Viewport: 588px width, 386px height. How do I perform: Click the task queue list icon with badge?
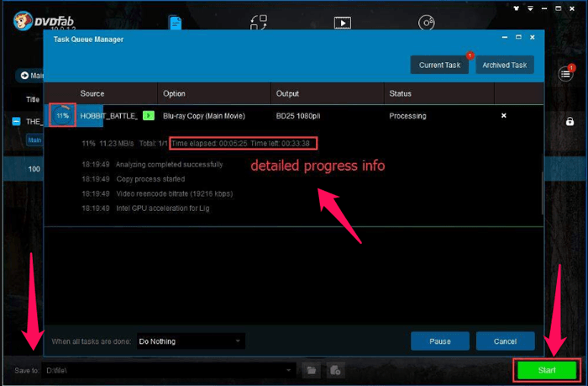coord(567,74)
